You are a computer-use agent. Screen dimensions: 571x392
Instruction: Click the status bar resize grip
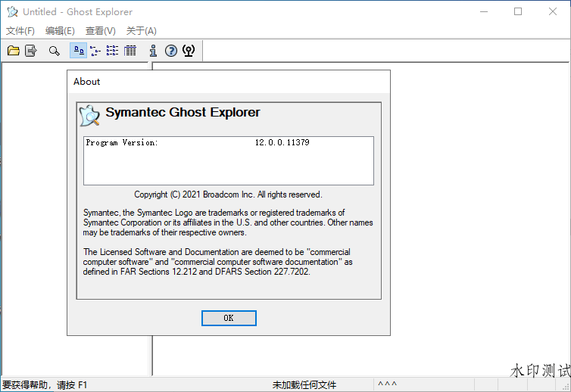click(566, 387)
